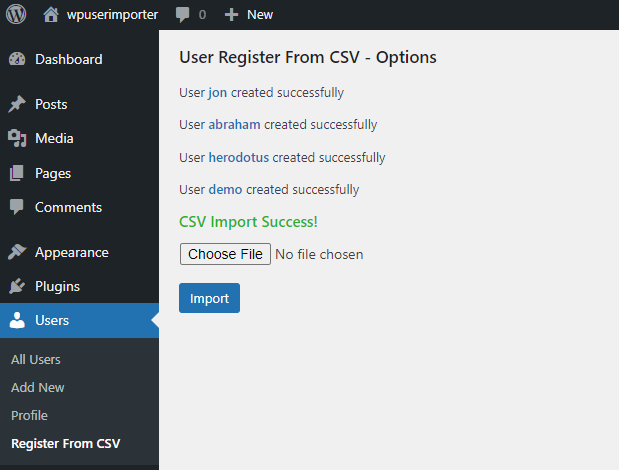Viewport: 619px width, 470px height.
Task: Open the user jon link
Action: coord(218,93)
